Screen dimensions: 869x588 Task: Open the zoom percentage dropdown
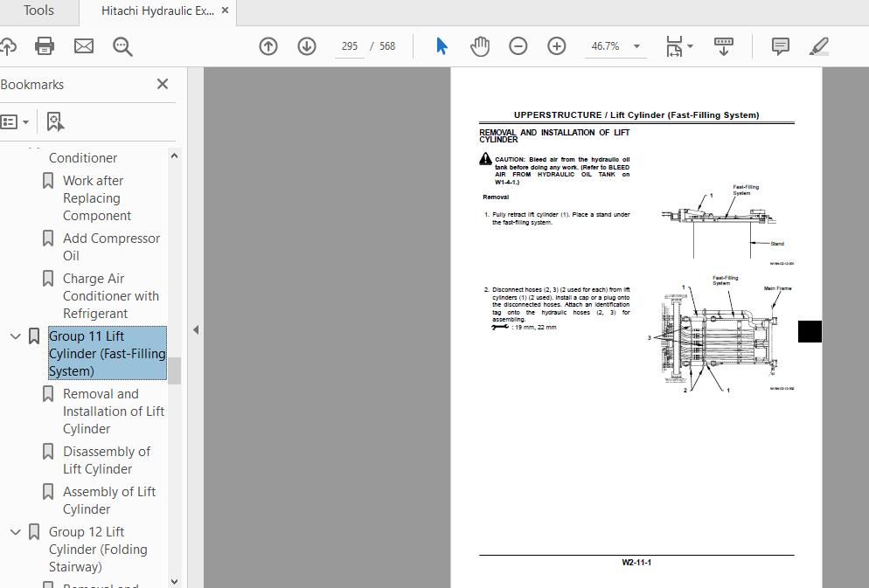(x=637, y=45)
